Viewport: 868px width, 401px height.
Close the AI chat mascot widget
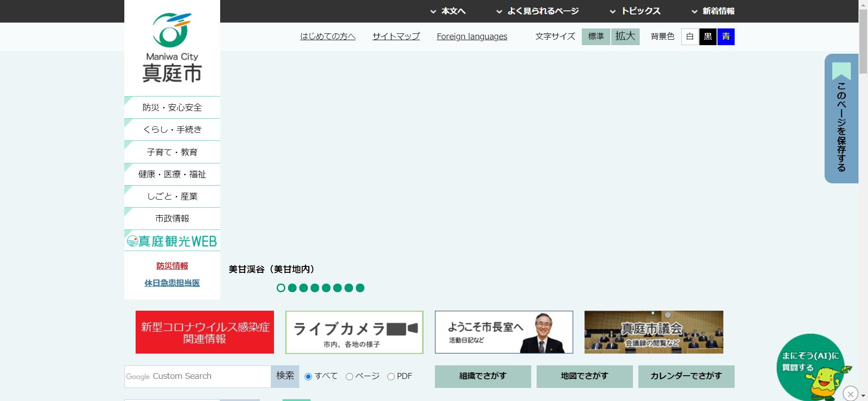click(850, 394)
